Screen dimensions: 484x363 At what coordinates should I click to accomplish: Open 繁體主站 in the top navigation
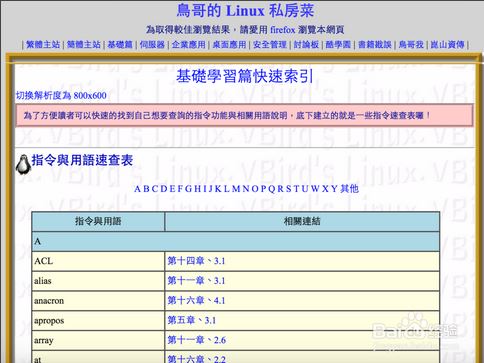pos(43,44)
